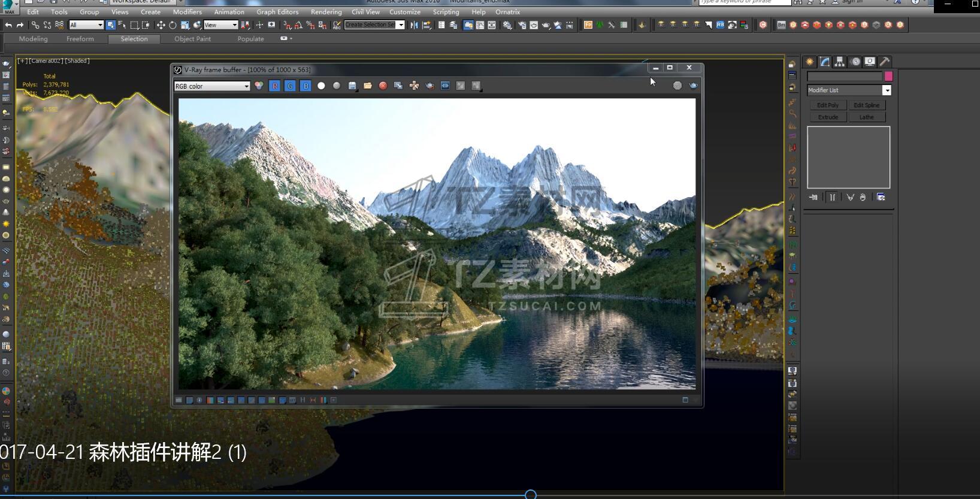Viewport: 980px width, 499px height.
Task: Open the Rendering menu
Action: pyautogui.click(x=326, y=12)
